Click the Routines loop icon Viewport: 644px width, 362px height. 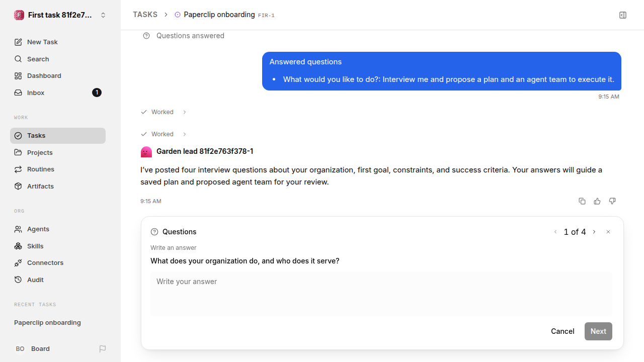(x=18, y=169)
